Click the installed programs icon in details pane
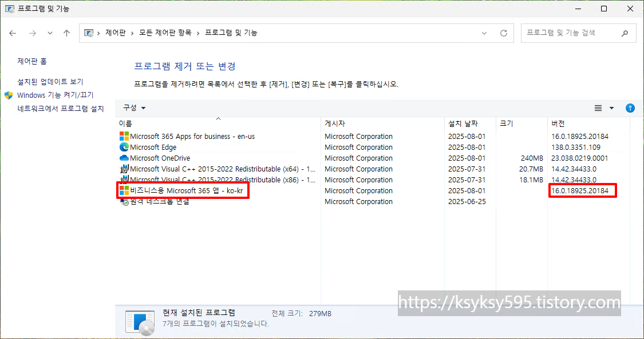This screenshot has width=644, height=339. [x=140, y=322]
